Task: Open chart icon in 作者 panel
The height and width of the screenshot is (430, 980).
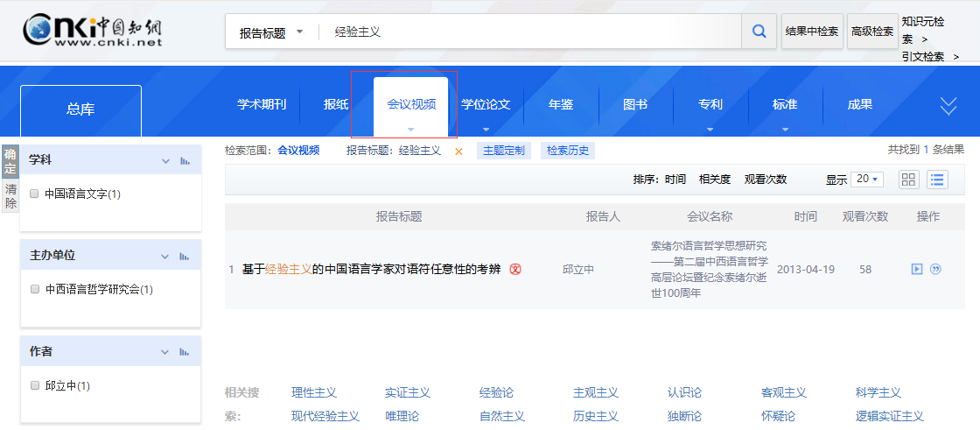Action: coord(185,352)
